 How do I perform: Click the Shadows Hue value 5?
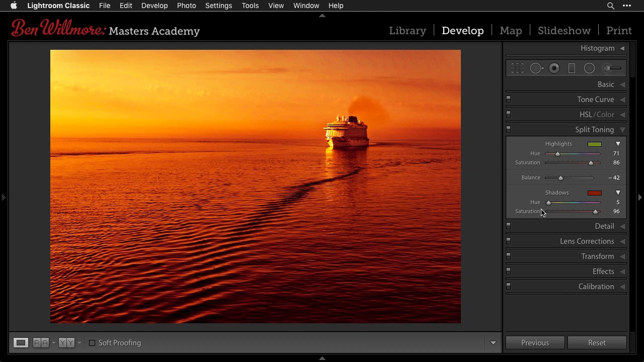pyautogui.click(x=618, y=202)
